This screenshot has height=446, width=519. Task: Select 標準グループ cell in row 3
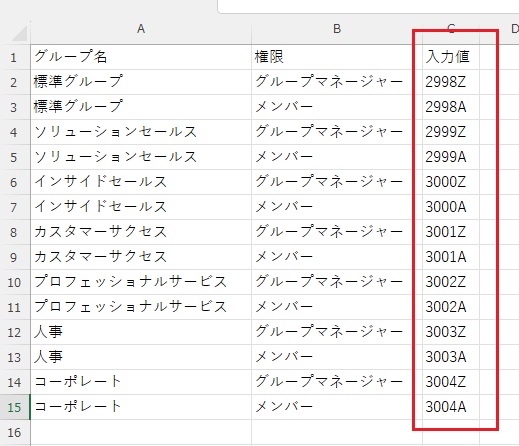pyautogui.click(x=141, y=107)
